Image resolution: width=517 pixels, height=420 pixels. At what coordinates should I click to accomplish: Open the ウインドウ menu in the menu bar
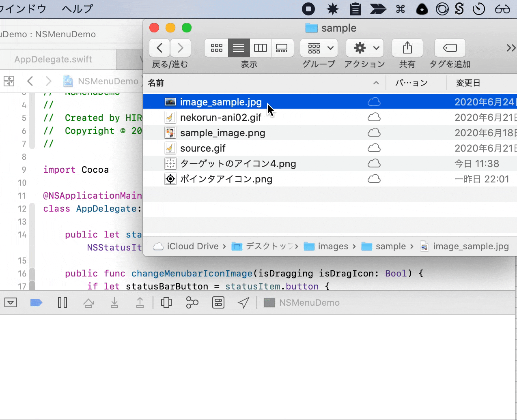(23, 9)
